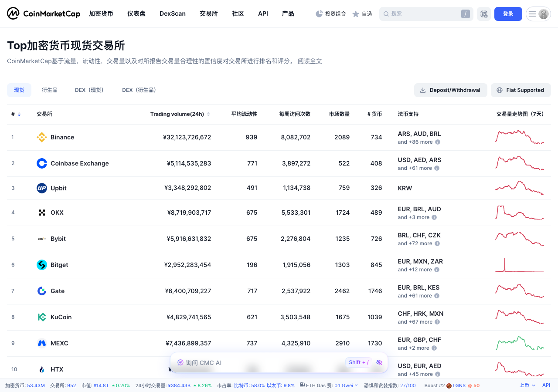Open the API nav item
Screen dimensions: 558x392
click(263, 14)
